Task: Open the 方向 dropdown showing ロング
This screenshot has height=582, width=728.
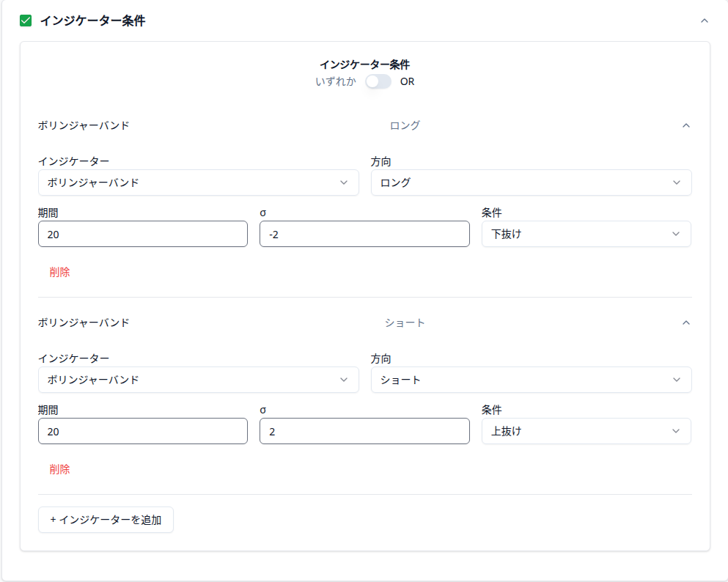Action: click(531, 183)
